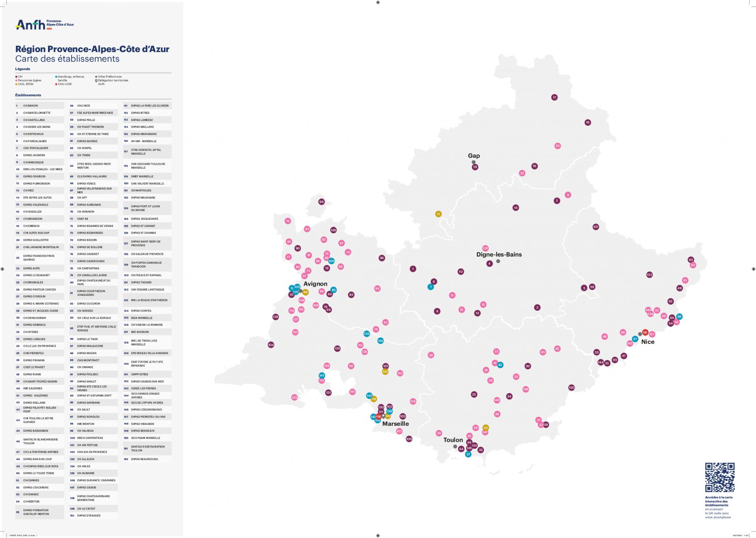Select the red marker 56 near Nice

(645, 332)
